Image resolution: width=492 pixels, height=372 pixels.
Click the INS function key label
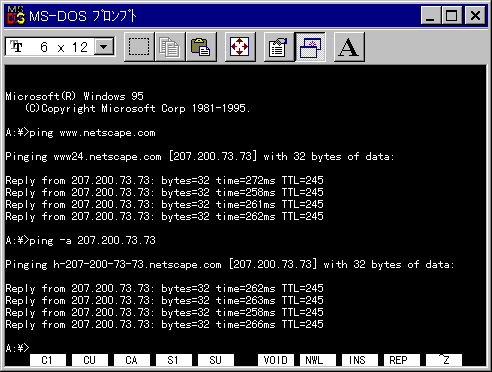point(359,360)
